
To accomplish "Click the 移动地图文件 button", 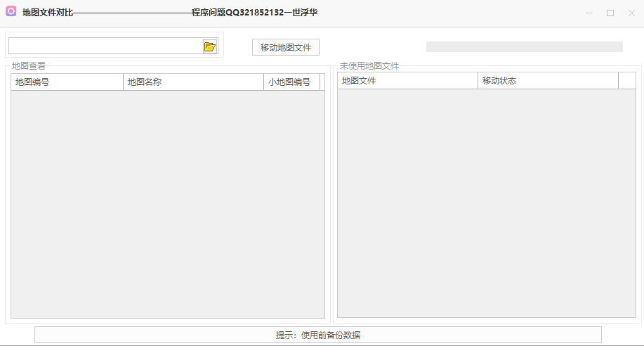I will click(285, 47).
